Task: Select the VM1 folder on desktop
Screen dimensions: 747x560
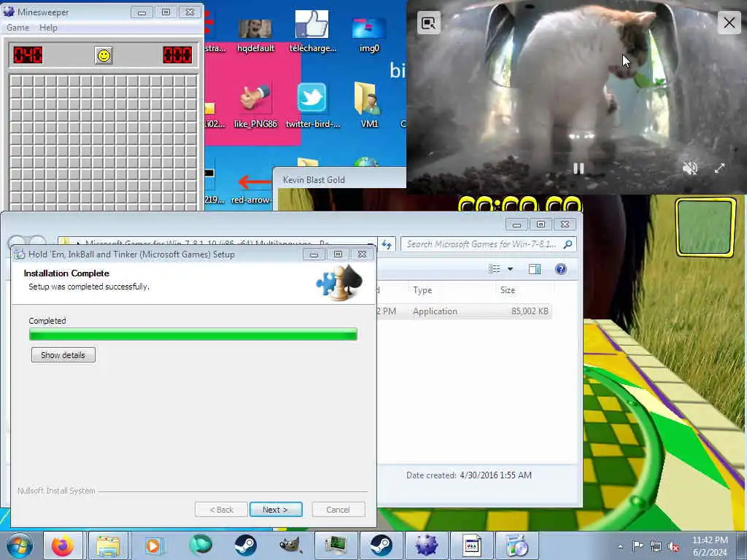Action: pyautogui.click(x=369, y=105)
